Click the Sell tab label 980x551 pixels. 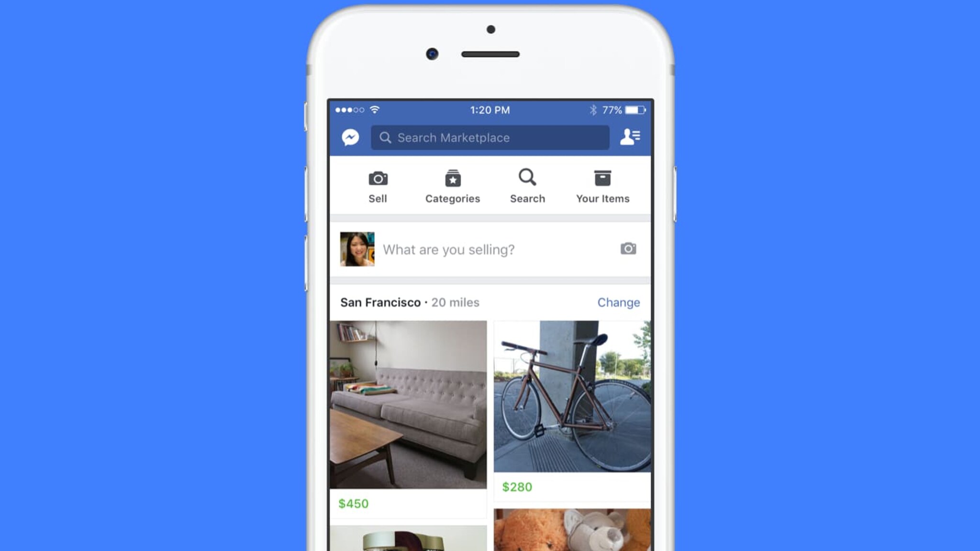coord(377,199)
